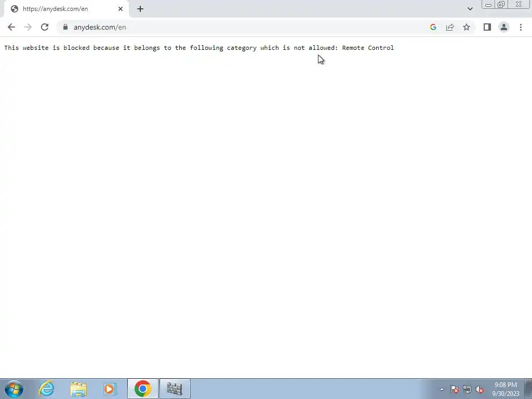532x399 pixels.
Task: Click the muted volume tray icon
Action: pyautogui.click(x=480, y=389)
